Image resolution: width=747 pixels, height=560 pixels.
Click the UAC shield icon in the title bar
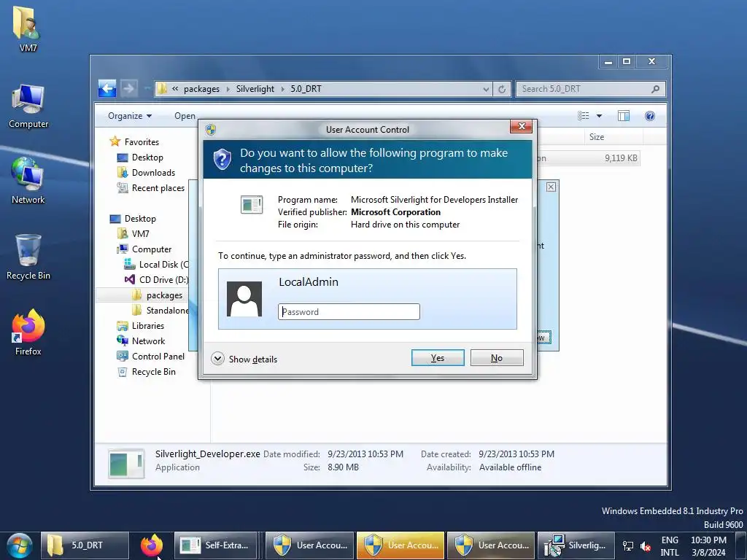[x=211, y=130]
